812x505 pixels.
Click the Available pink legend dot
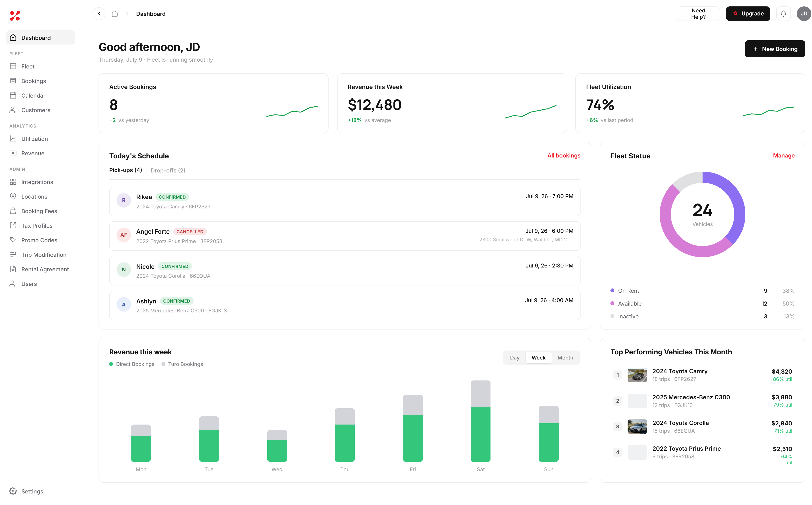point(612,303)
